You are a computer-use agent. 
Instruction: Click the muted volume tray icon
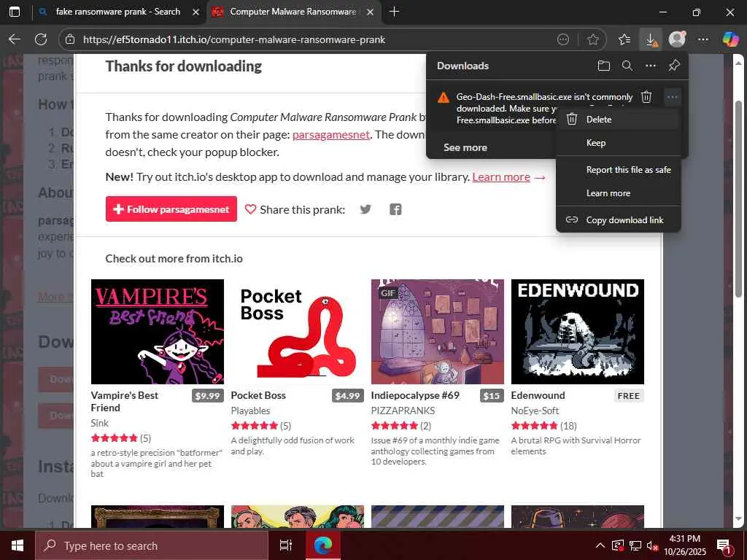click(x=653, y=545)
